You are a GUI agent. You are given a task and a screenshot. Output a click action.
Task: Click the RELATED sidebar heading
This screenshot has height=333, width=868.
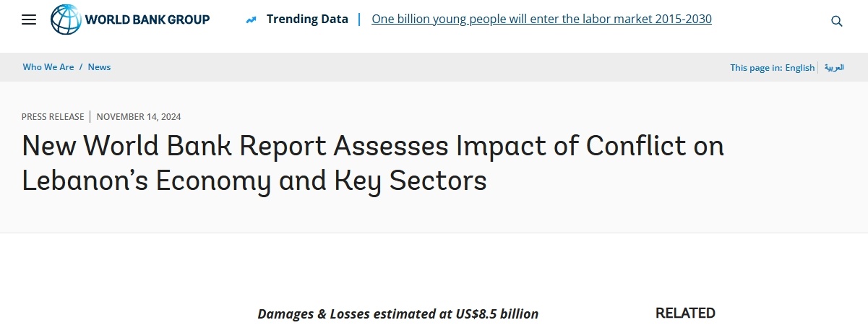pyautogui.click(x=685, y=313)
